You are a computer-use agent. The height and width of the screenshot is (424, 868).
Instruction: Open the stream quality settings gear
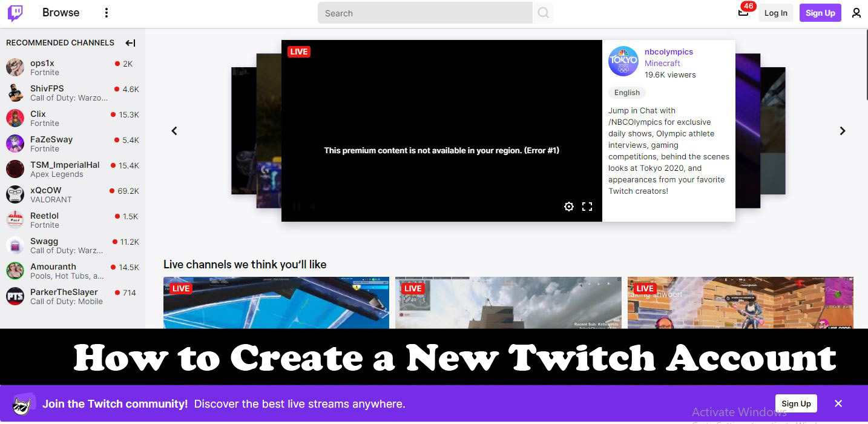point(569,206)
